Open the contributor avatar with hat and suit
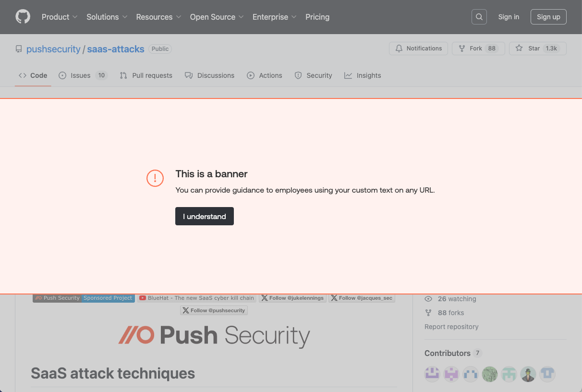Image resolution: width=582 pixels, height=392 pixels. [528, 374]
